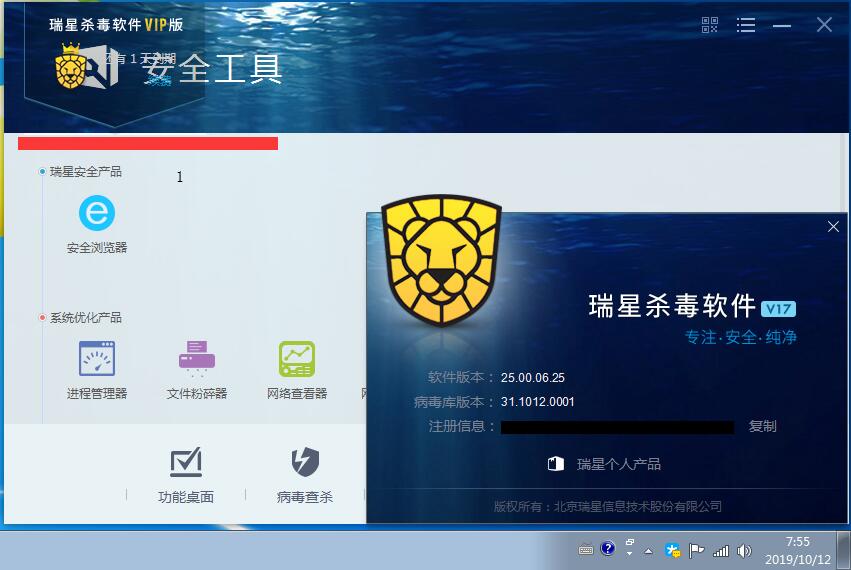This screenshot has width=851, height=570.
Task: Click the lion shield logo in about dialog
Action: click(441, 260)
